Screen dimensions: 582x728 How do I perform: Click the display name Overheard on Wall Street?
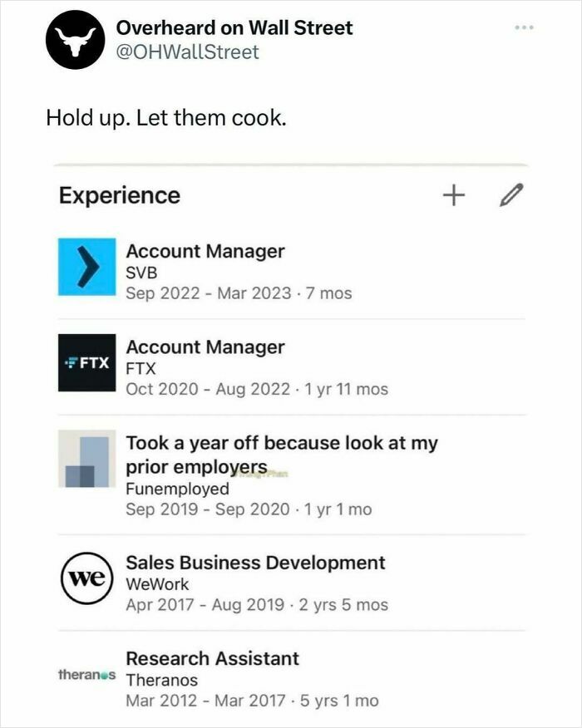tap(233, 27)
